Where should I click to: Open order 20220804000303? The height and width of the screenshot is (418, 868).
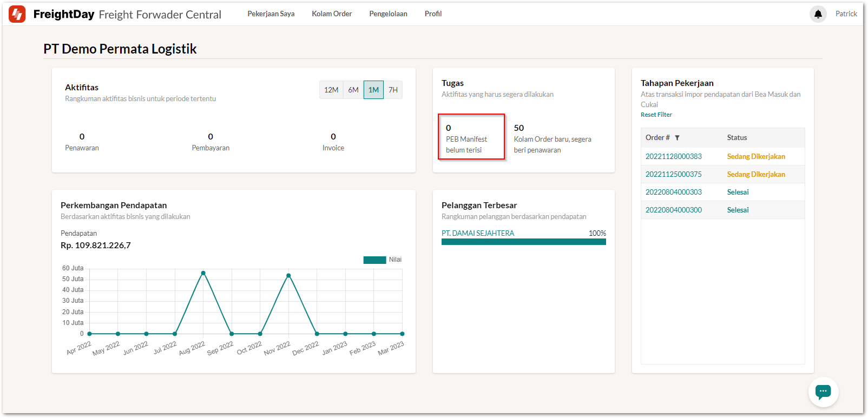(673, 192)
